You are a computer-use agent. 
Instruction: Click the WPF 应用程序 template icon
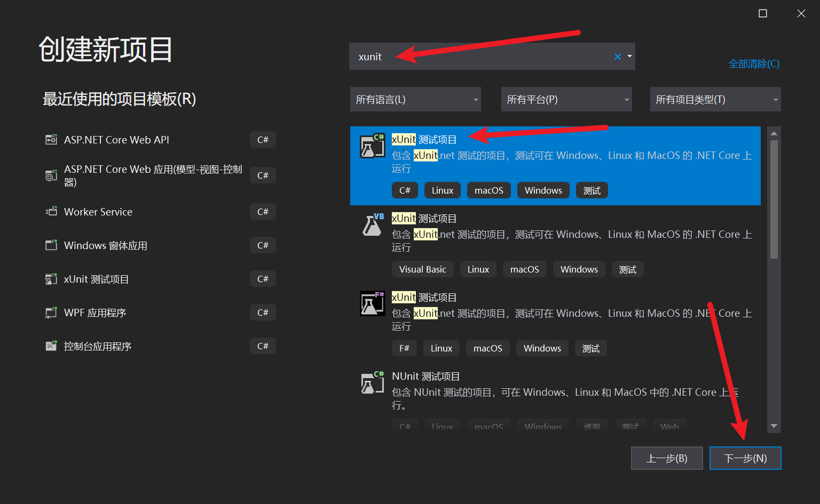(x=51, y=313)
